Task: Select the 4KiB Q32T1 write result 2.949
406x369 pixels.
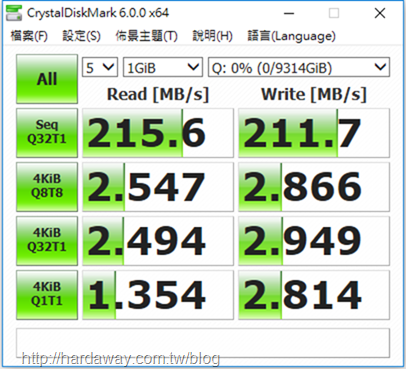Action: tap(314, 241)
